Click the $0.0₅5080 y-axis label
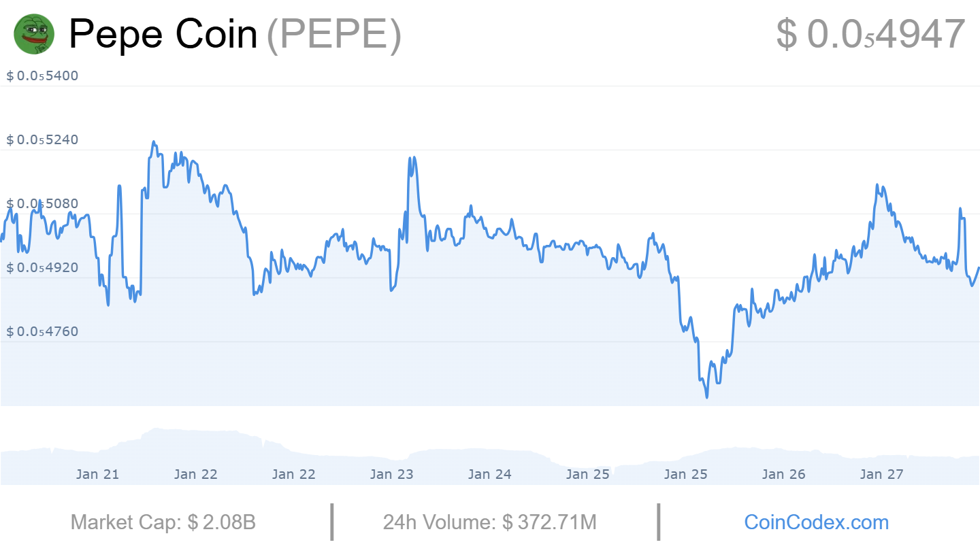980x553 pixels. pos(42,203)
